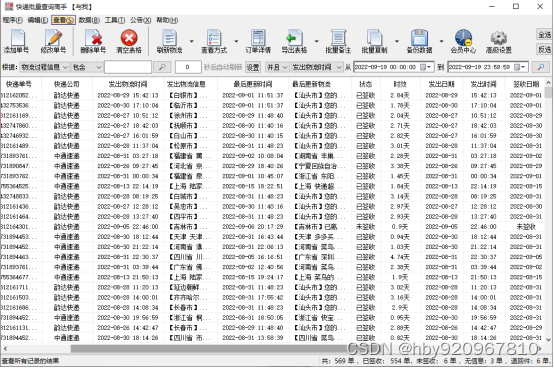
Task: Open the 程序(F) menu
Action: (13, 20)
